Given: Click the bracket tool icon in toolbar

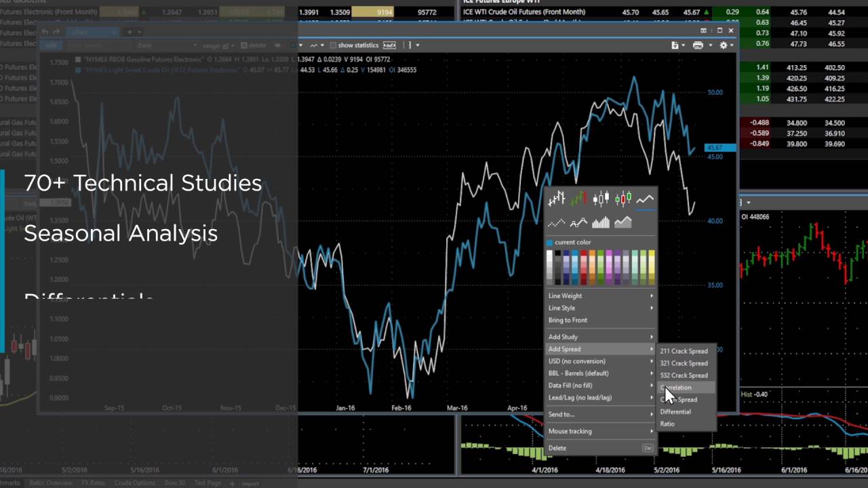Looking at the screenshot, I should point(408,45).
